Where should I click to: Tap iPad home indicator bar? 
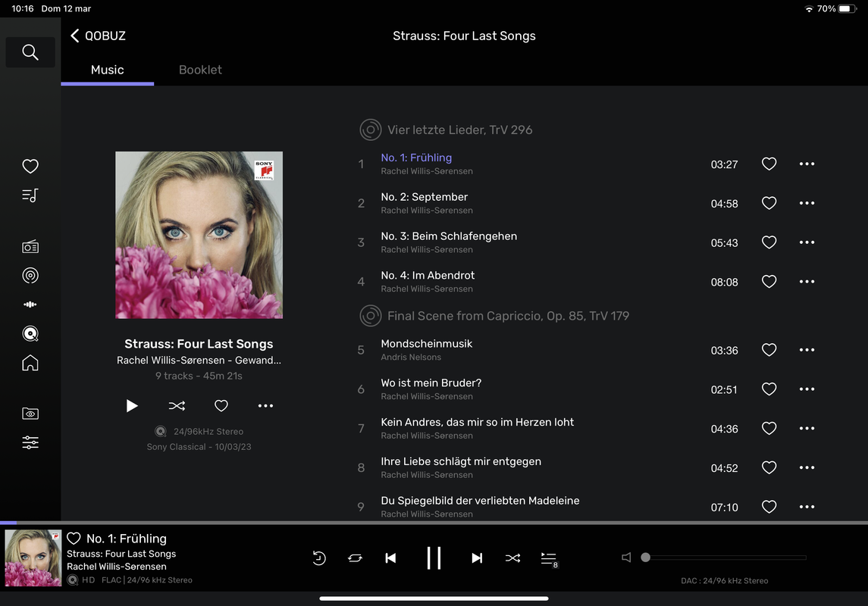tap(434, 598)
